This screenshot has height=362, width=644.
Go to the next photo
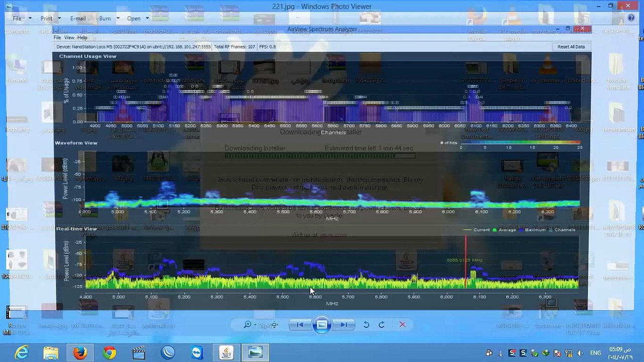pos(344,325)
